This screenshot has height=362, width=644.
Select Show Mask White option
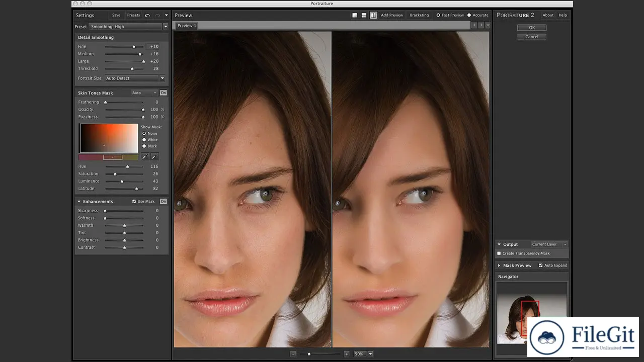click(x=144, y=140)
